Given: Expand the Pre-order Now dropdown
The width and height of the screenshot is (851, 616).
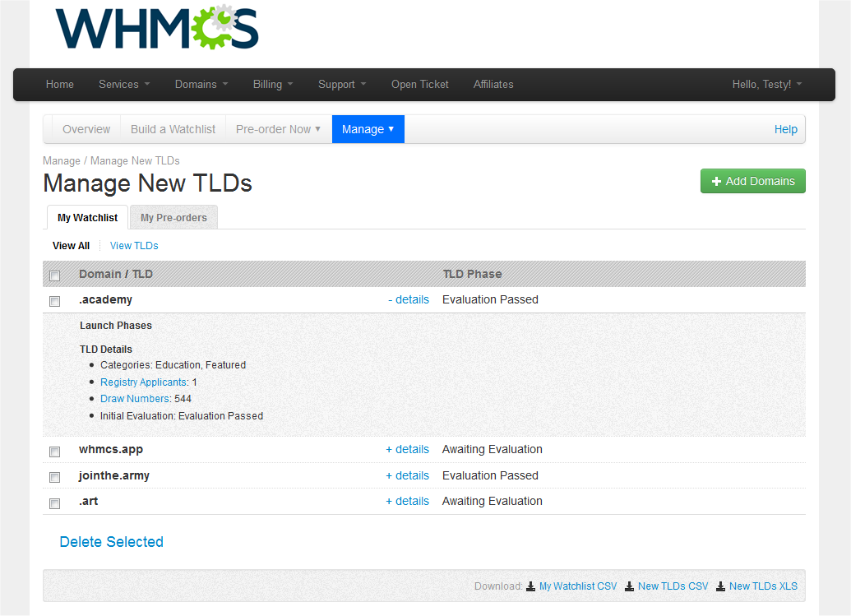Looking at the screenshot, I should [278, 129].
